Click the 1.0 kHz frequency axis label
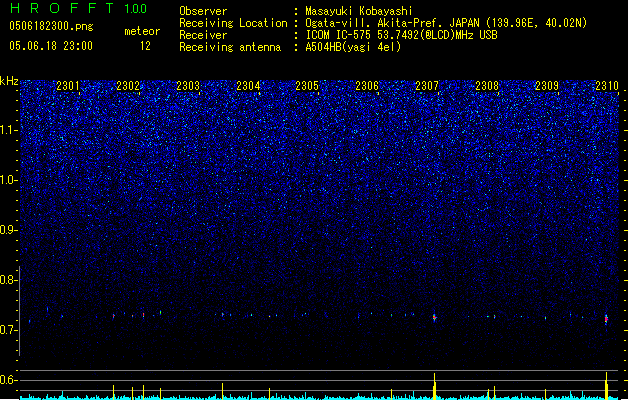 pyautogui.click(x=9, y=180)
